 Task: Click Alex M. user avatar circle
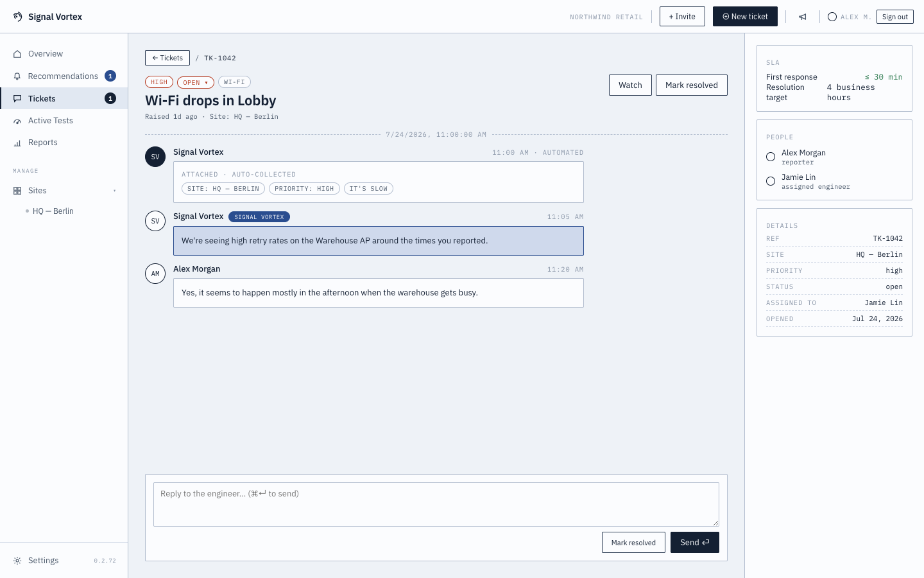click(832, 17)
